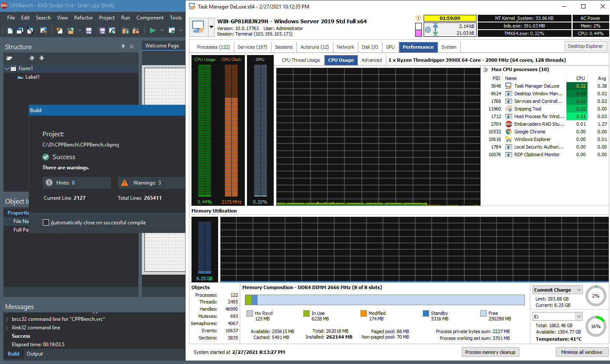Open the Refactor menu

pyautogui.click(x=83, y=18)
